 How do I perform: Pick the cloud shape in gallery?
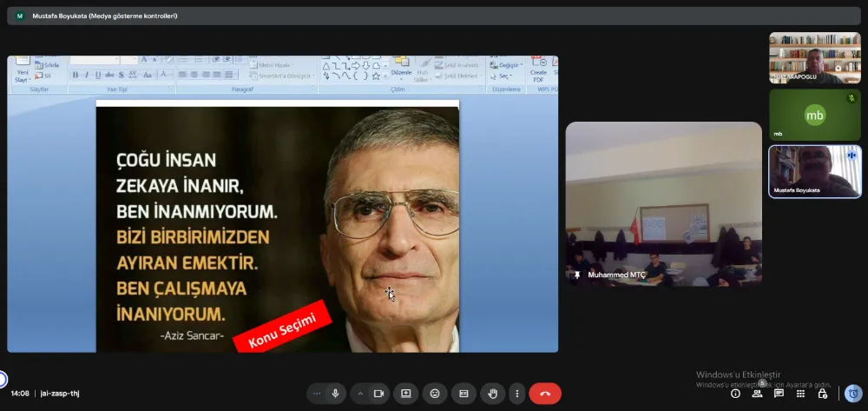tap(377, 66)
